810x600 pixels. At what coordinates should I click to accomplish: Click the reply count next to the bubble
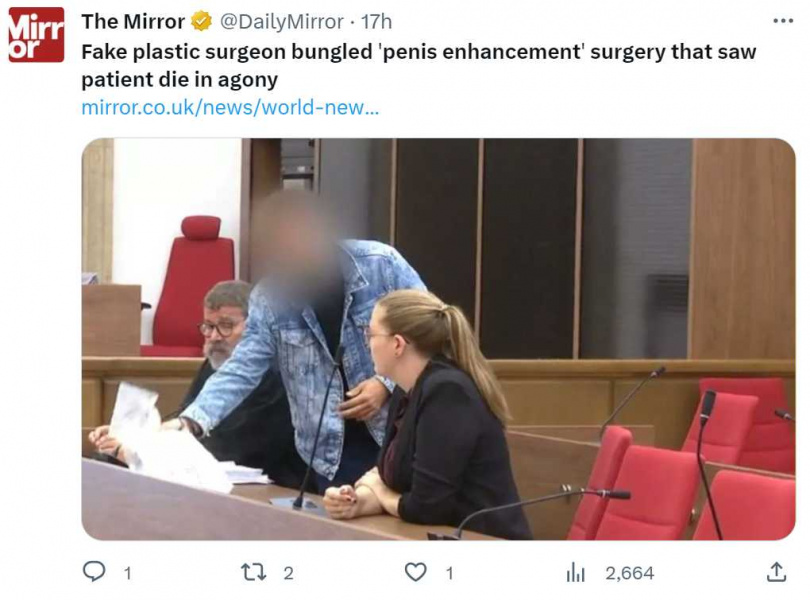click(127, 573)
